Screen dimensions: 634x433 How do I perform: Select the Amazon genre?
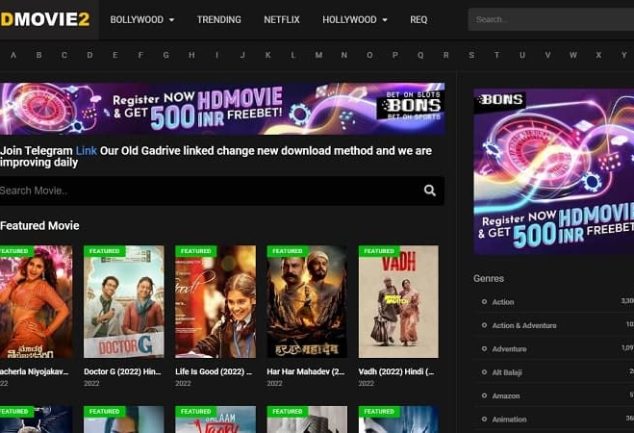[x=506, y=396]
